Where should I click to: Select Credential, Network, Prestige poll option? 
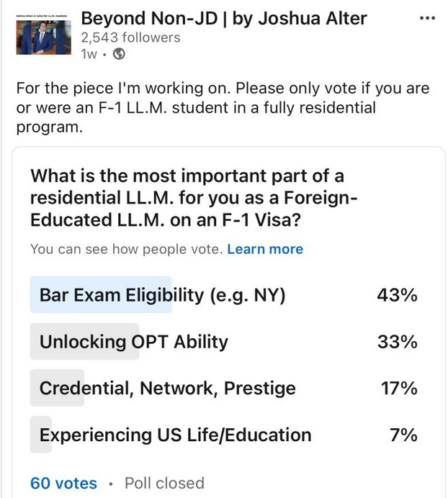coord(224,388)
